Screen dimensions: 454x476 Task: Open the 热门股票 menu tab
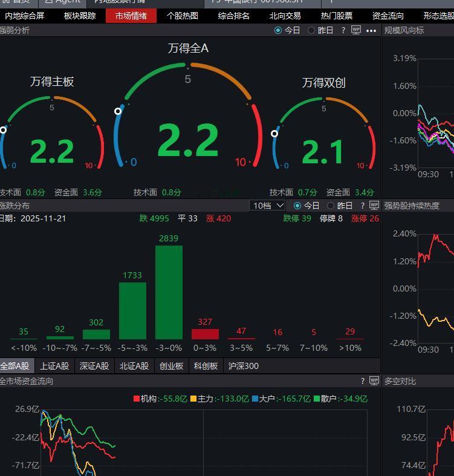(337, 16)
